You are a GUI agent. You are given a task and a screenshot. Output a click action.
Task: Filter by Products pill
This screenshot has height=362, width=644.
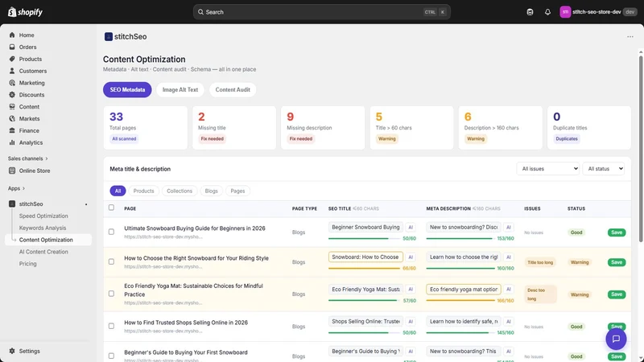(x=143, y=191)
